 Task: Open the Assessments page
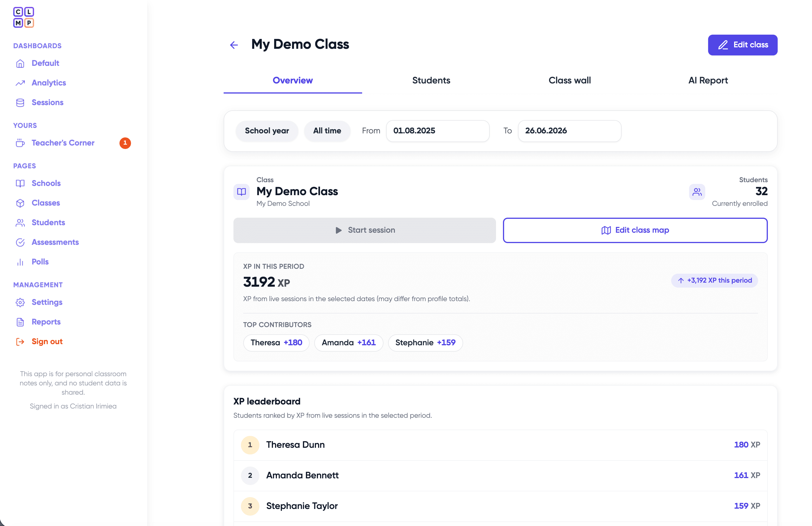[55, 242]
